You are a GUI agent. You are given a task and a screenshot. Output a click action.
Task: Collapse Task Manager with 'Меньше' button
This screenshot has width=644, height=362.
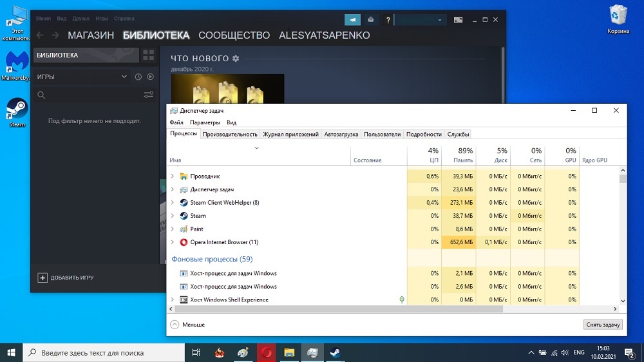pyautogui.click(x=187, y=325)
